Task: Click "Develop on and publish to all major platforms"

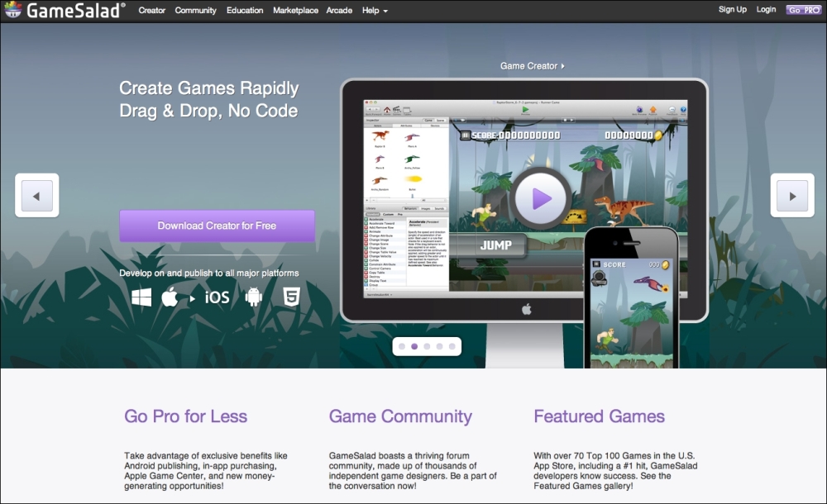Action: pos(209,273)
